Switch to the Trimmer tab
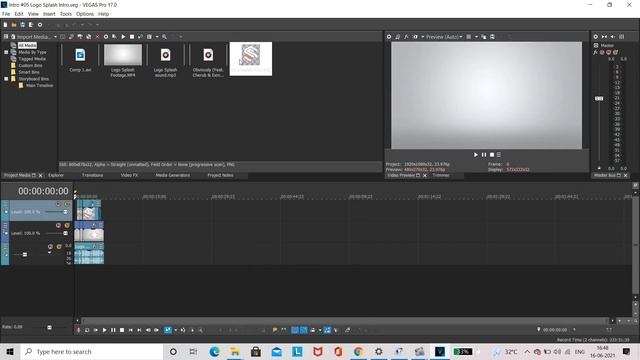 (441, 175)
